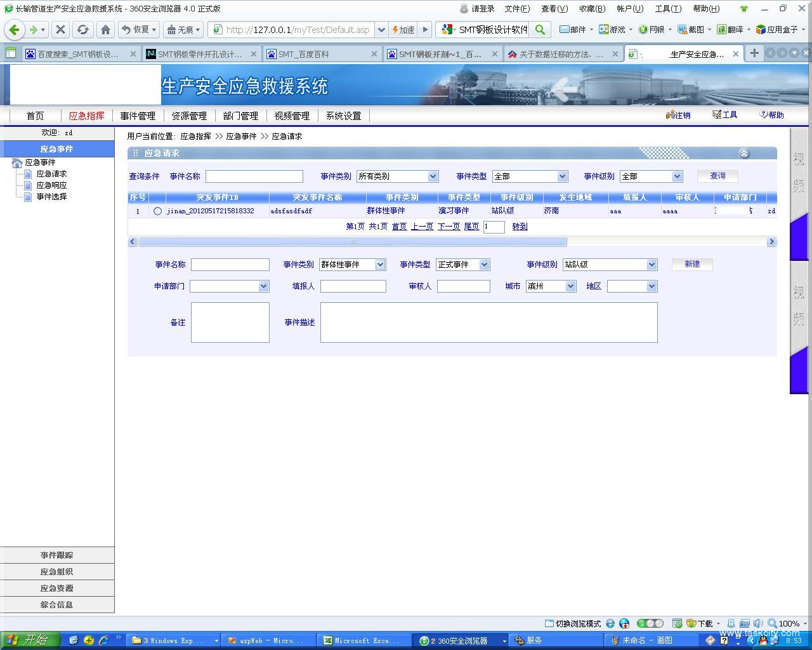
Task: Go to browser home page icon
Action: click(106, 29)
